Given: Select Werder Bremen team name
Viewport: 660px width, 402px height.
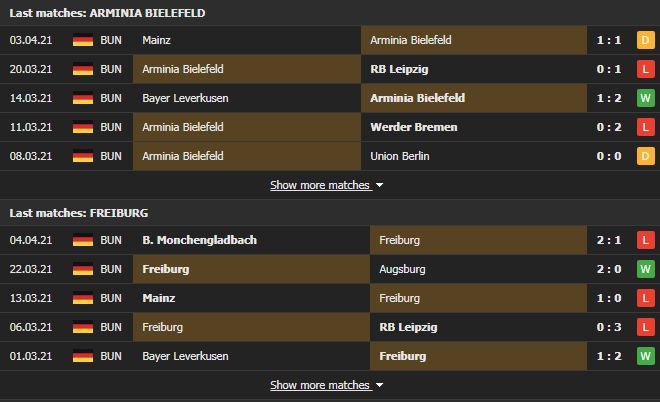Looking at the screenshot, I should (414, 127).
